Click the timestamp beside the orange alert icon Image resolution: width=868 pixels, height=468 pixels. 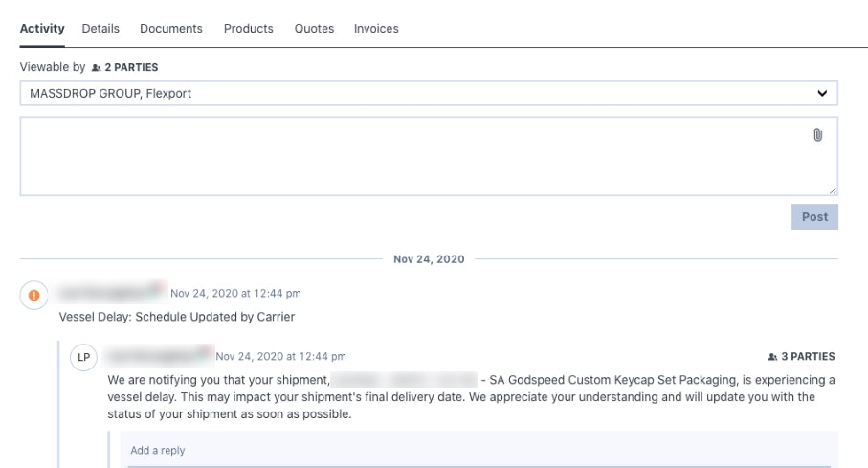click(235, 294)
